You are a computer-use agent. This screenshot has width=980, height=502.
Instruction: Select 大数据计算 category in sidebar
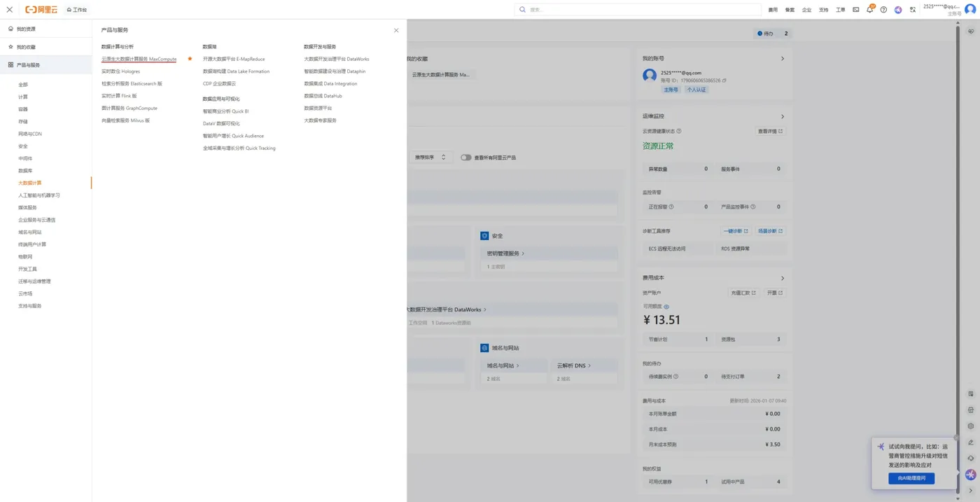(x=30, y=183)
